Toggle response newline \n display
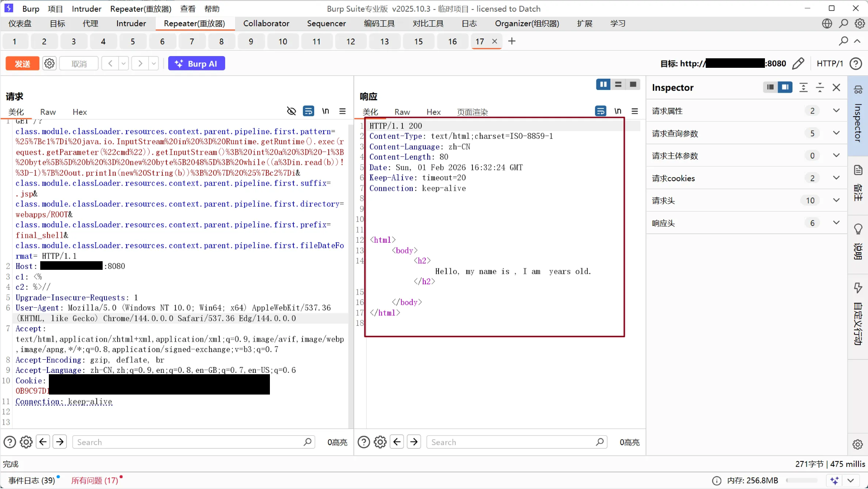Screen dimensions: 868x489 tap(618, 111)
